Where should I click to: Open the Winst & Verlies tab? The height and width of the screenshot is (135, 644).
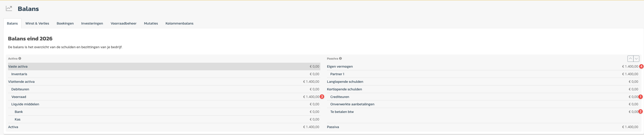(37, 23)
